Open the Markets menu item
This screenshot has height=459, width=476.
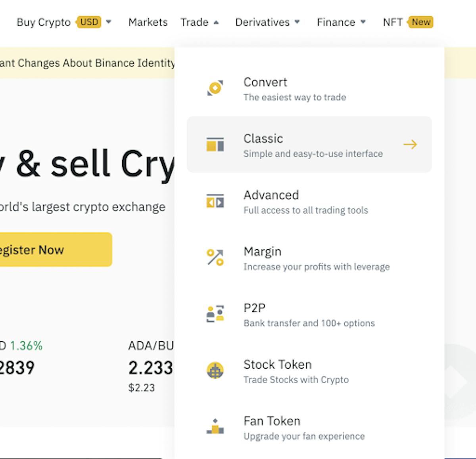[148, 22]
